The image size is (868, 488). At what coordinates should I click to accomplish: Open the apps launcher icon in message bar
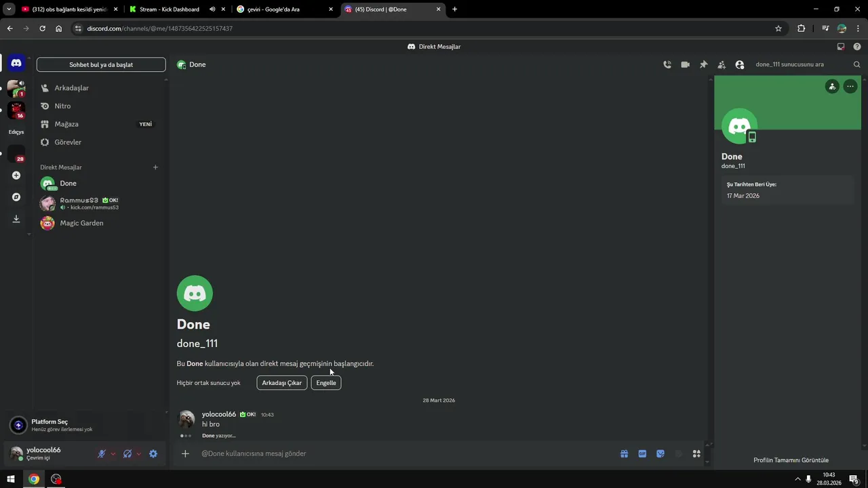[696, 454]
